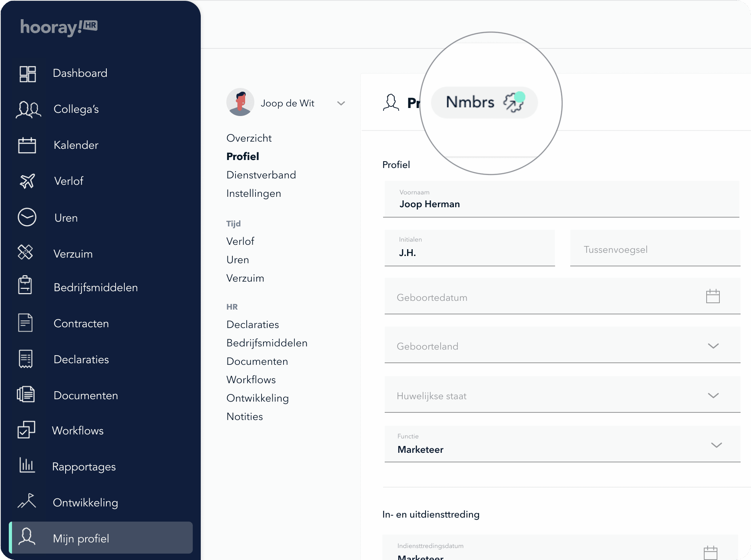Click the Kalender calendar icon in sidebar
The width and height of the screenshot is (751, 560).
[27, 145]
